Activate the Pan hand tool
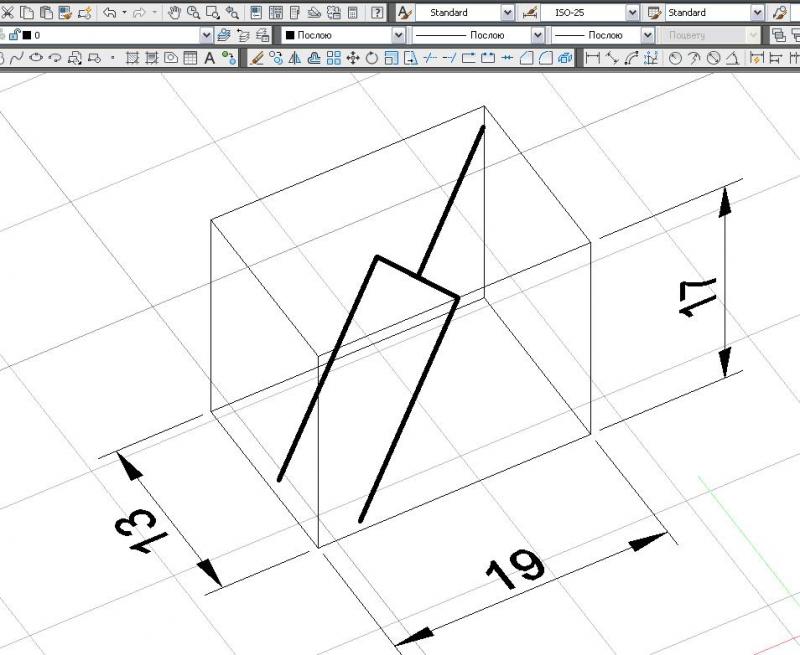This screenshot has height=655, width=800. pos(174,13)
